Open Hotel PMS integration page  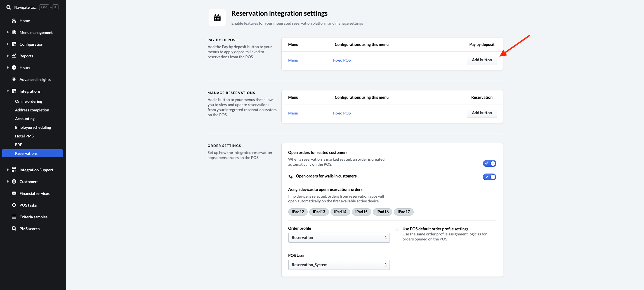click(x=24, y=136)
